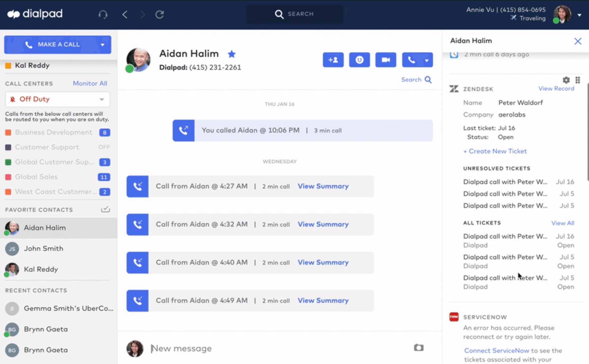Screen dimensions: 589x364
Task: Open Kal Reddy in favorite contacts
Action: (58, 269)
